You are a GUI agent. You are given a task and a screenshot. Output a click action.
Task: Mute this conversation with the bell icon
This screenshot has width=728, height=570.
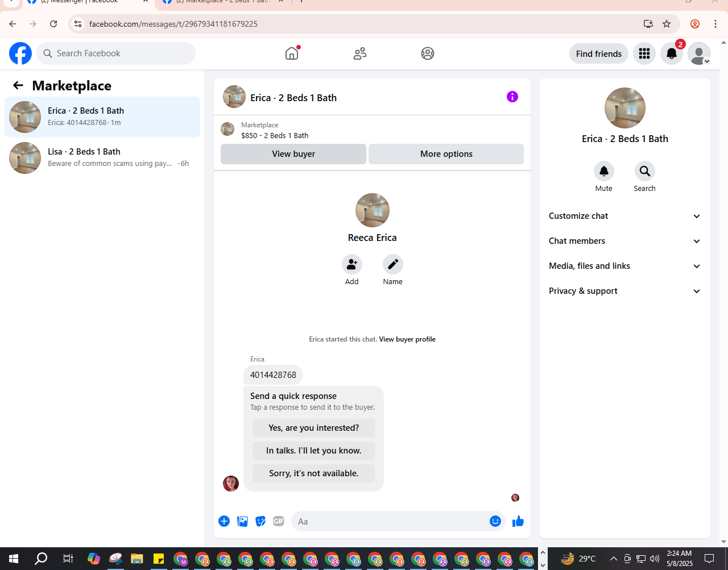604,171
